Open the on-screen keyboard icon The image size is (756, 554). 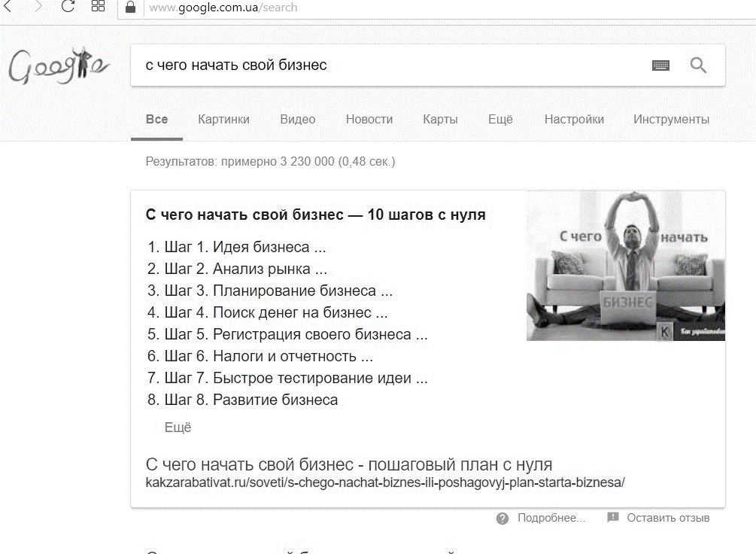[660, 65]
